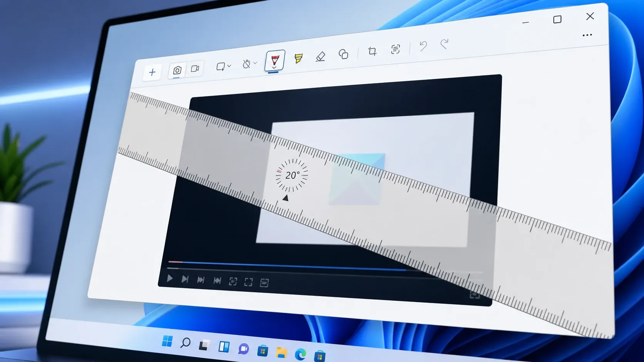
Task: Switch to camera Snip mode
Action: 177,70
